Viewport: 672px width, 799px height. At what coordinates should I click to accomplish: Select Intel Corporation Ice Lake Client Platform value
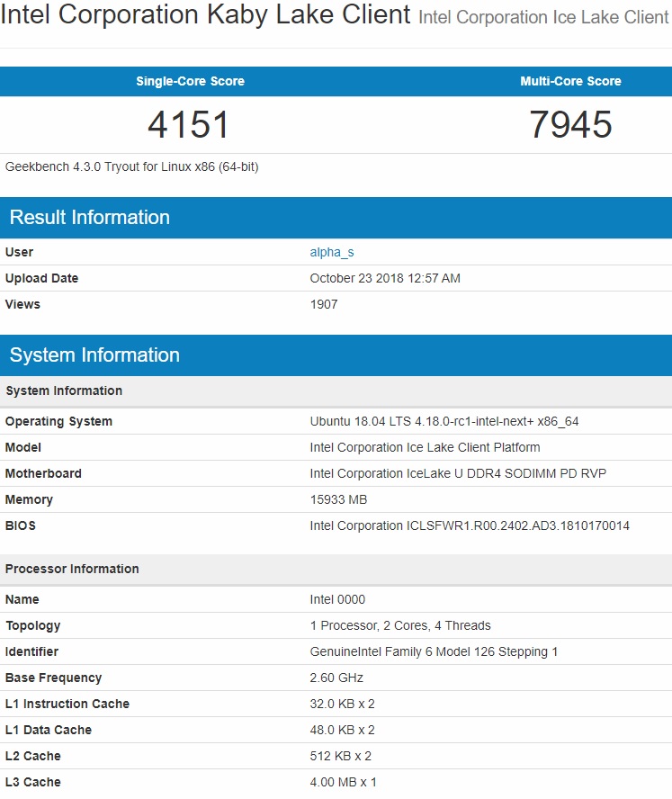425,447
